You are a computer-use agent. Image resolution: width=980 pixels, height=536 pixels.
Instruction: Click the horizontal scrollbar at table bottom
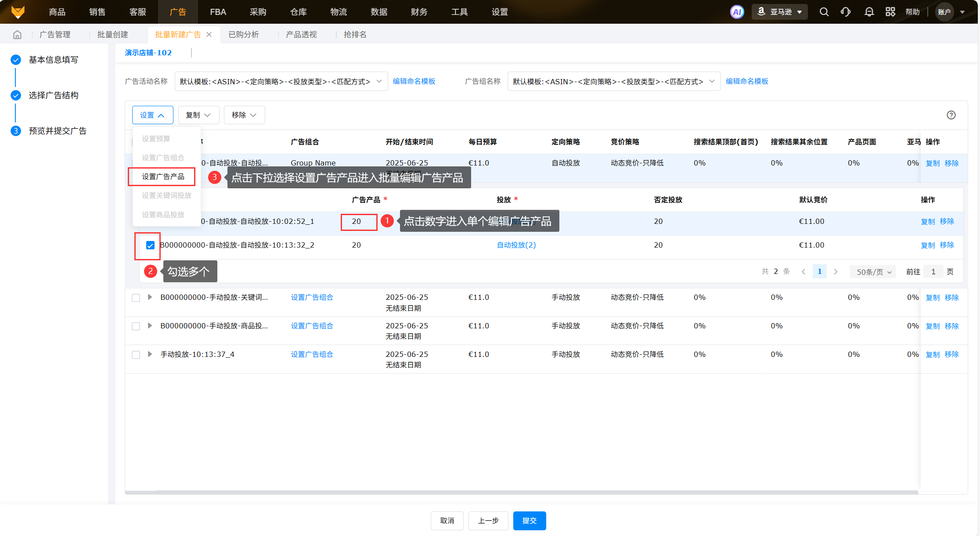pos(521,493)
